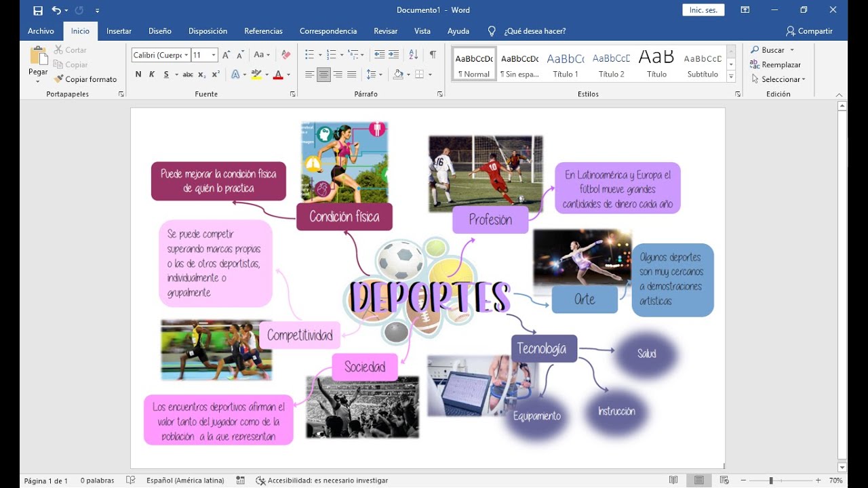Screen dimensions: 868x488
Task: Open numbering list dropdown
Action: (342, 55)
